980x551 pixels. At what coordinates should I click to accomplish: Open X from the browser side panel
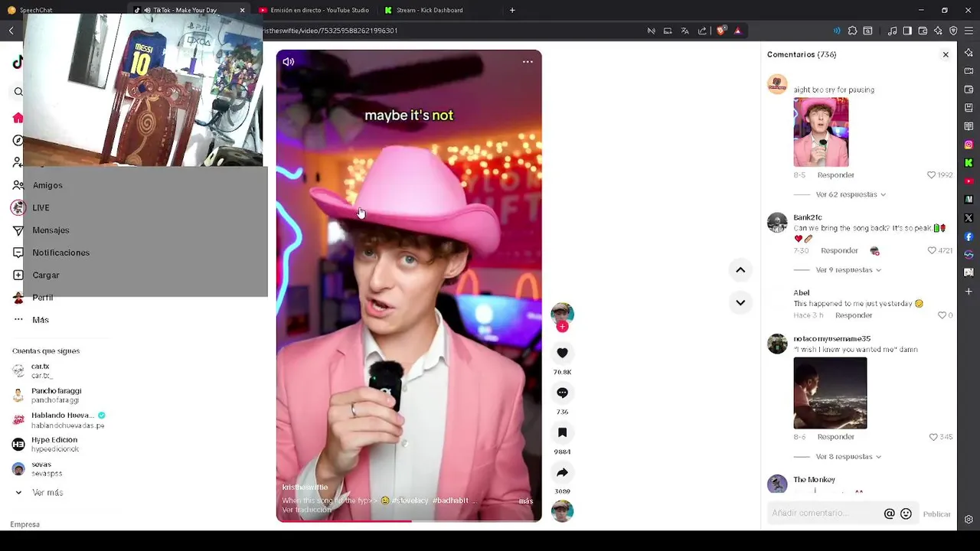969,218
